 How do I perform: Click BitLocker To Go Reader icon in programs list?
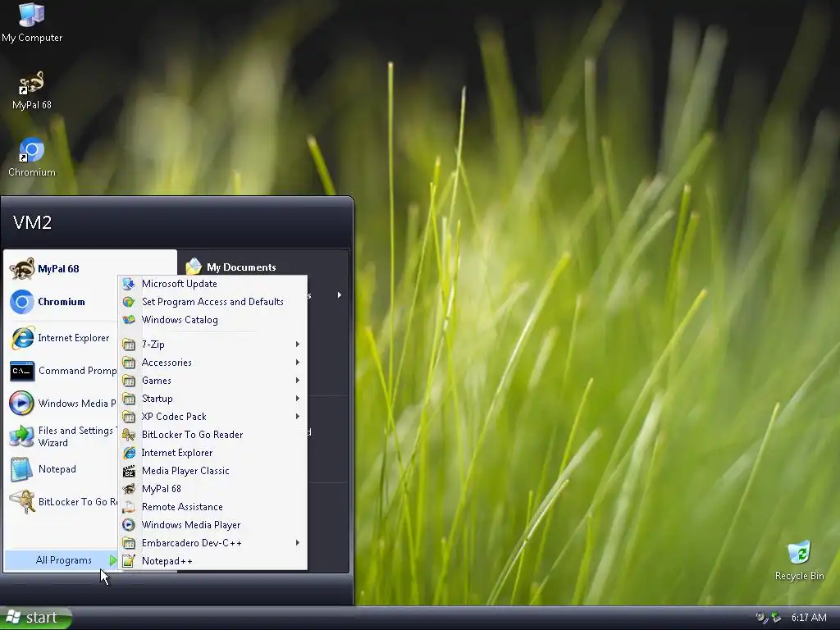coord(129,435)
